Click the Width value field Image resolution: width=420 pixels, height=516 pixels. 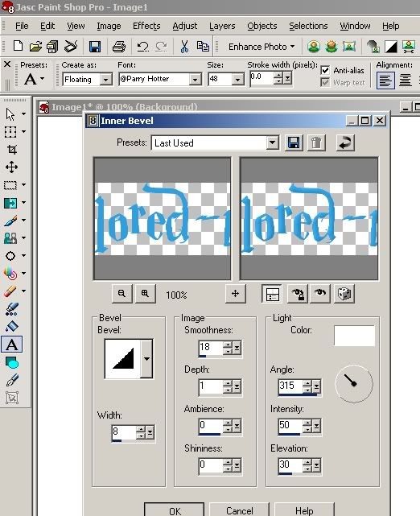124,431
